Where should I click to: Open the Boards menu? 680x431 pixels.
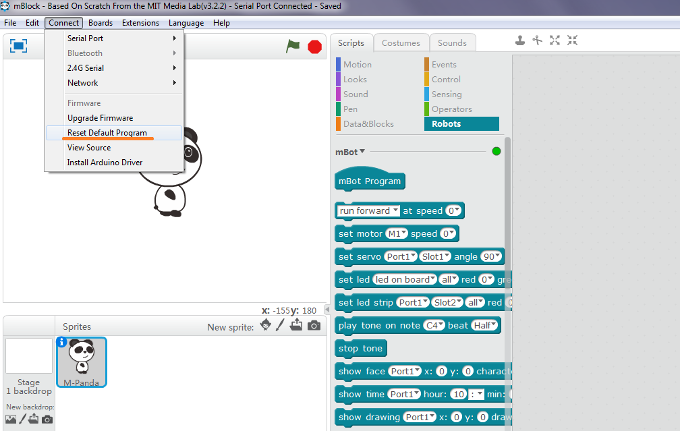click(x=100, y=23)
